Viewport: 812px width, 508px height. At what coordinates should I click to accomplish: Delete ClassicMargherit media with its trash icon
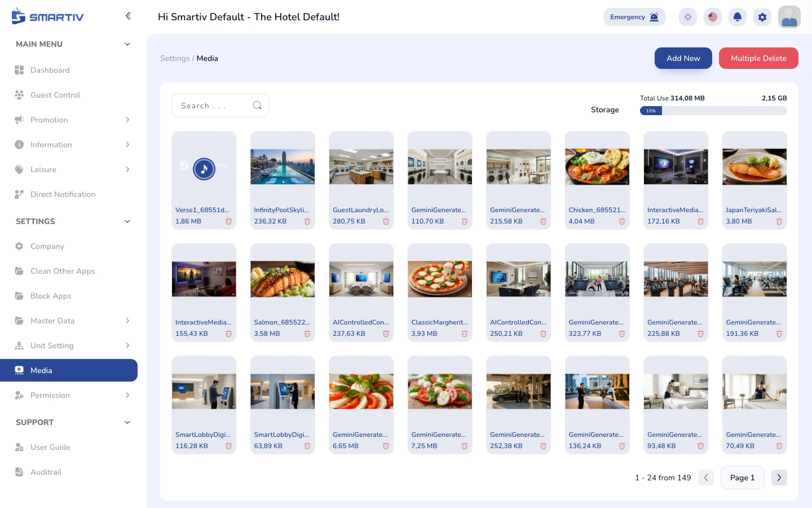(x=465, y=334)
